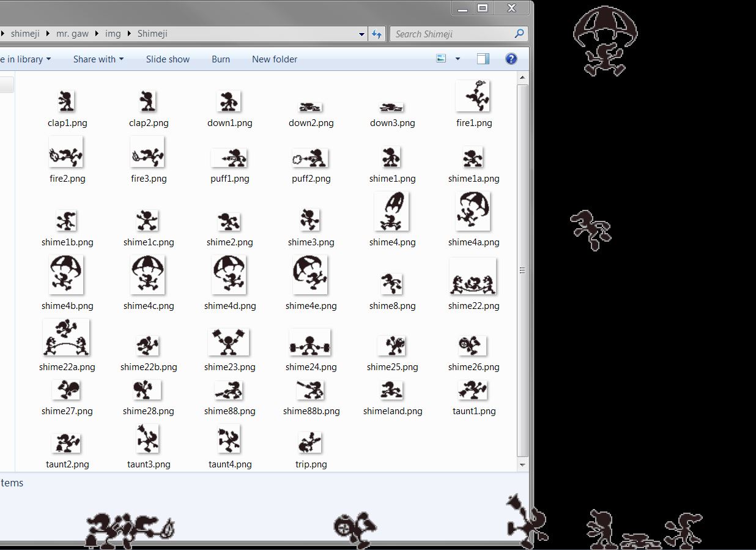This screenshot has height=550, width=756.
Task: Click the Burn toolbar item
Action: [x=221, y=59]
